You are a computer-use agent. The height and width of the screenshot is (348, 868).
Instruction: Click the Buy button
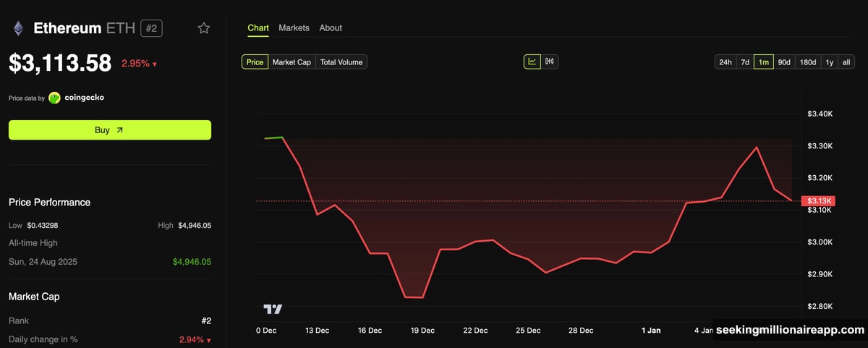click(110, 130)
